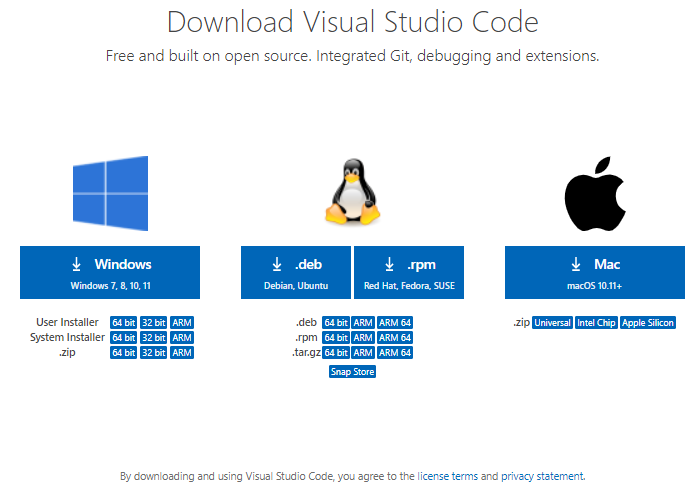Download the Mac Intel Chip zip
Image resolution: width=700 pixels, height=500 pixels.
(596, 323)
